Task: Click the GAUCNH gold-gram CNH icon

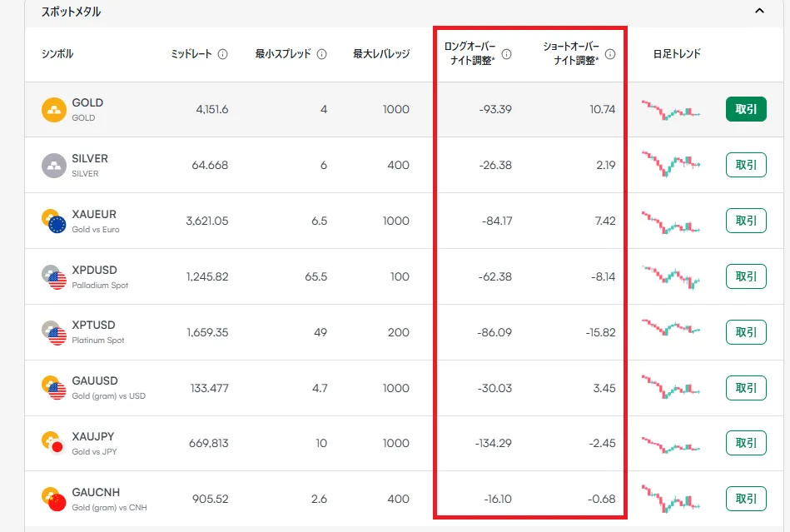Action: click(54, 500)
